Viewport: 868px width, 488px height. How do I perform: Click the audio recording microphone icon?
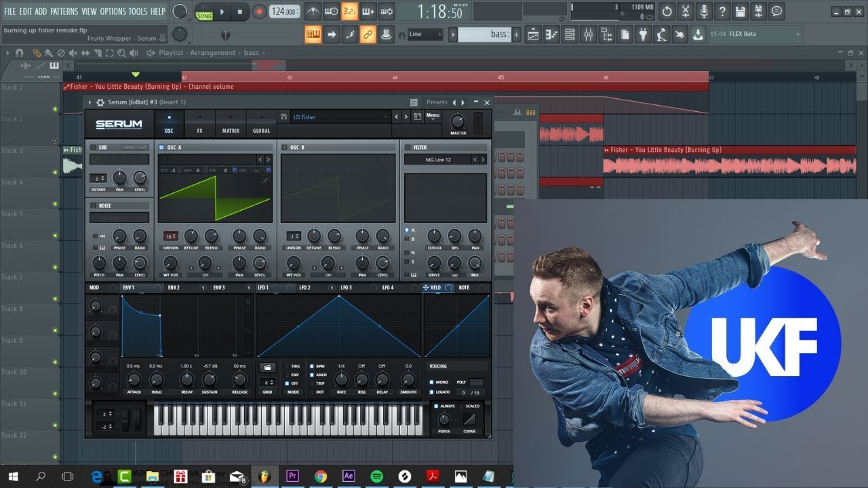point(704,12)
